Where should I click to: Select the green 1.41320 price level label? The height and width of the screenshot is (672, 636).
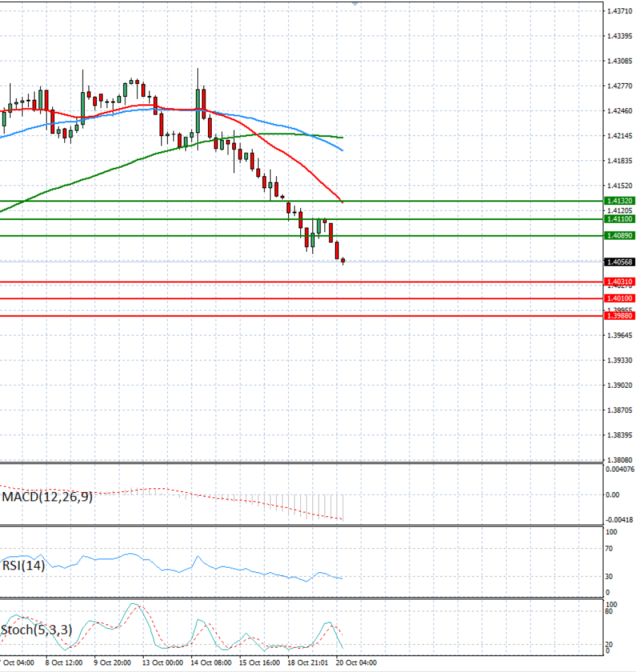tap(619, 200)
